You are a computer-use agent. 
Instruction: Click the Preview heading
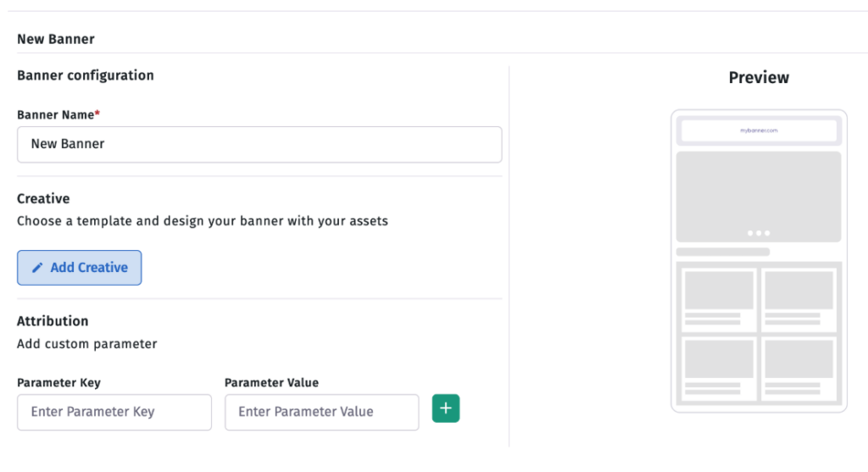759,77
